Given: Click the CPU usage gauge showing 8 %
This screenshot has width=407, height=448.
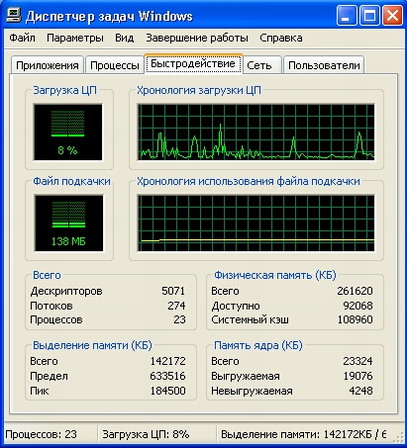Looking at the screenshot, I should coord(68,132).
